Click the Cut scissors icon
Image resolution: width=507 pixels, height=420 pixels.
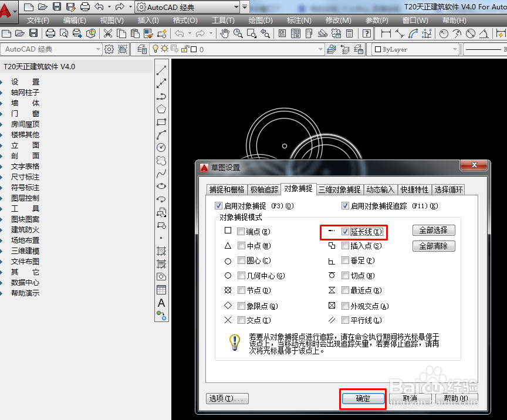click(107, 33)
